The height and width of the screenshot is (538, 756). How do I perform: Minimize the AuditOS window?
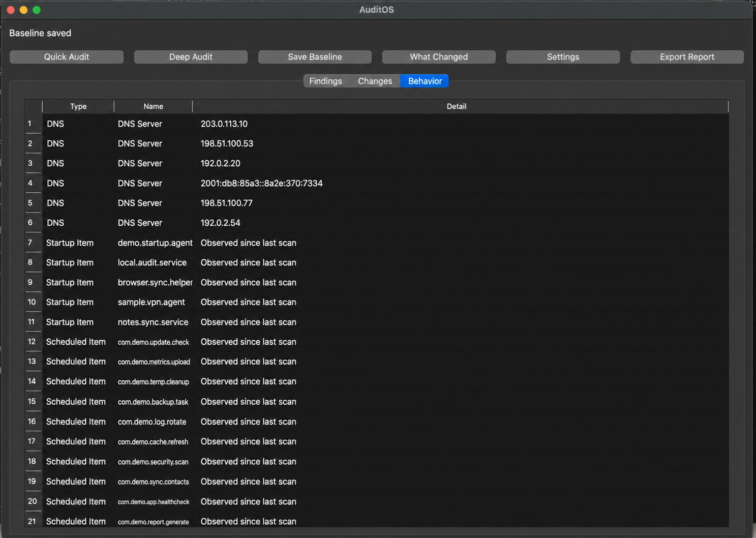coord(23,10)
